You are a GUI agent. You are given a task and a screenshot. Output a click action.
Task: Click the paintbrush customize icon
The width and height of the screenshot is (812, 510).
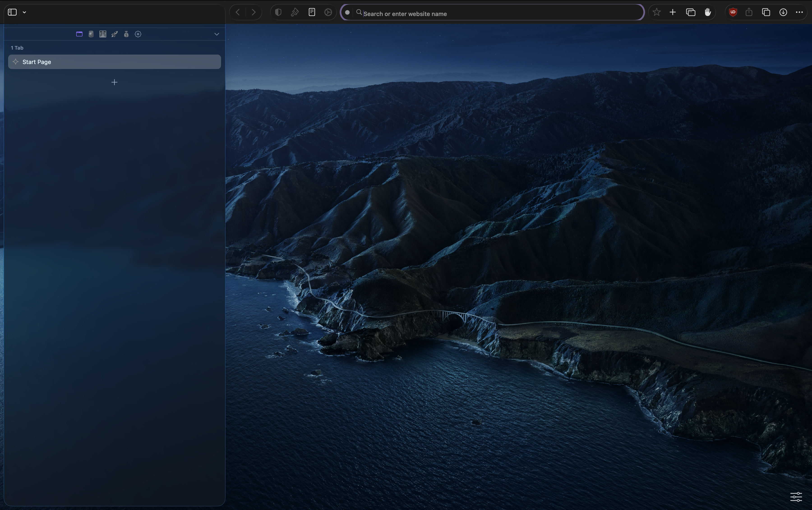click(x=295, y=12)
